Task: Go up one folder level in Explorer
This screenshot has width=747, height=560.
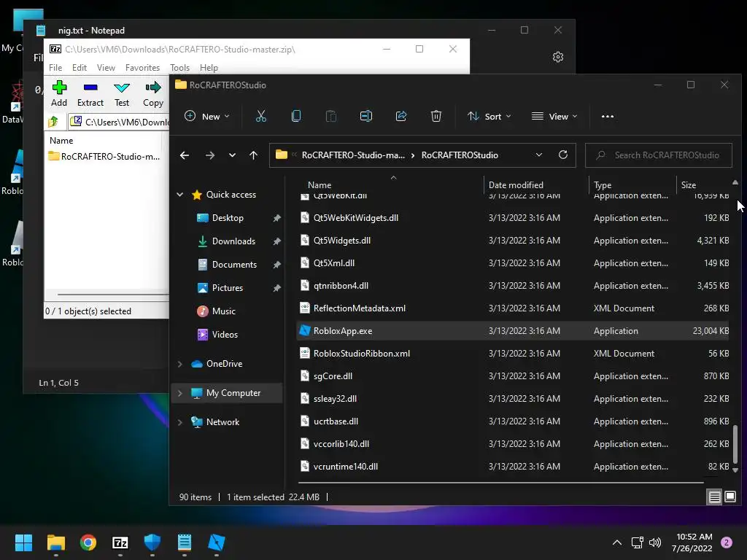Action: pos(253,155)
